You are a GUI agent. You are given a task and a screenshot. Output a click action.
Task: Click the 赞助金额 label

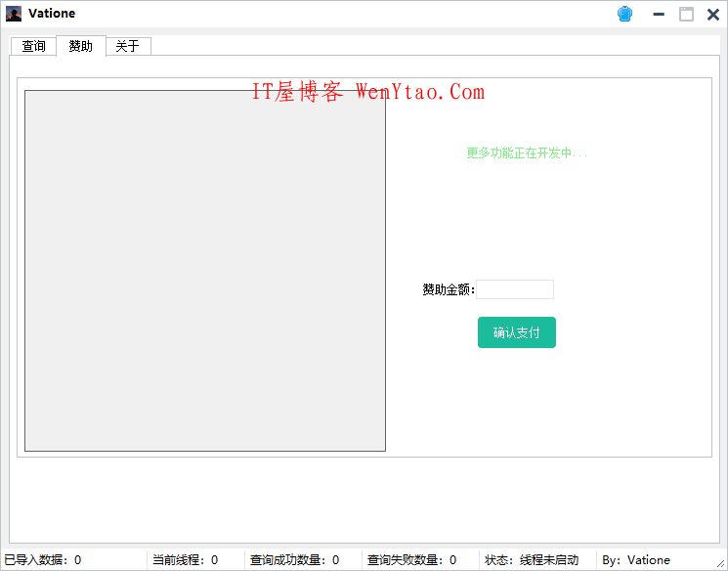coord(449,289)
